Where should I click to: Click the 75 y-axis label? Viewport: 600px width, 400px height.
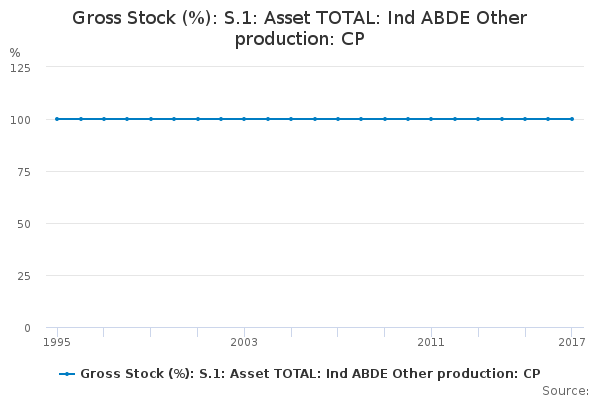point(23,171)
